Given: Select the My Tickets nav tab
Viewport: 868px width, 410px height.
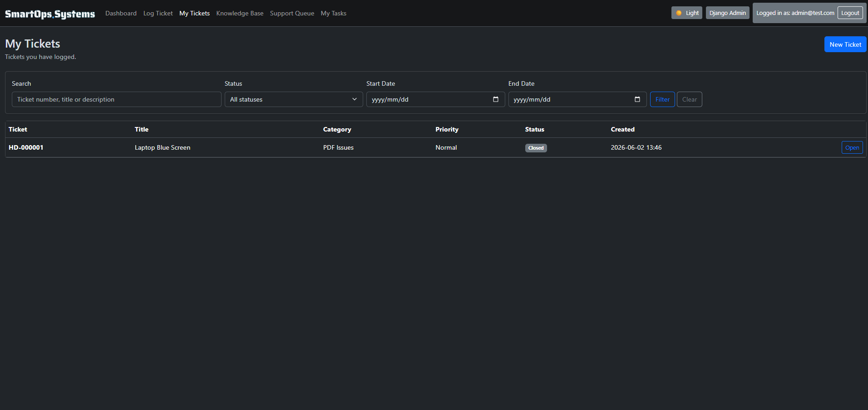Looking at the screenshot, I should [194, 13].
